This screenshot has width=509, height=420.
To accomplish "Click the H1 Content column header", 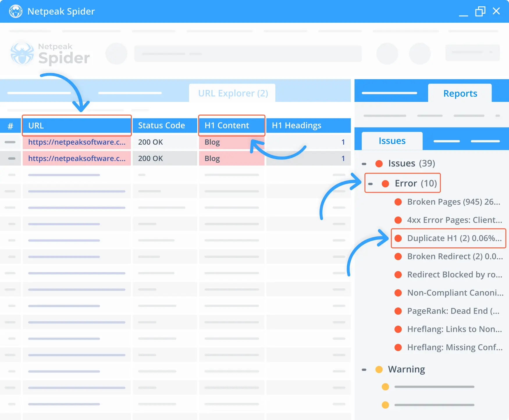I will click(232, 125).
